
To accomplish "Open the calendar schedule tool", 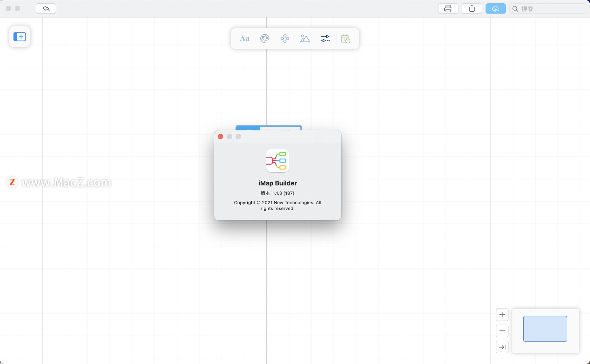I will 346,39.
